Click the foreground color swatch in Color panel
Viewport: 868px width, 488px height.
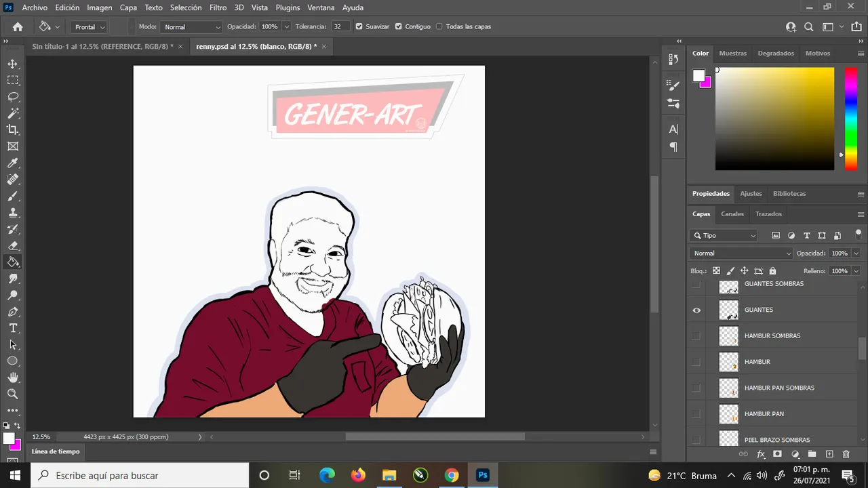click(698, 76)
